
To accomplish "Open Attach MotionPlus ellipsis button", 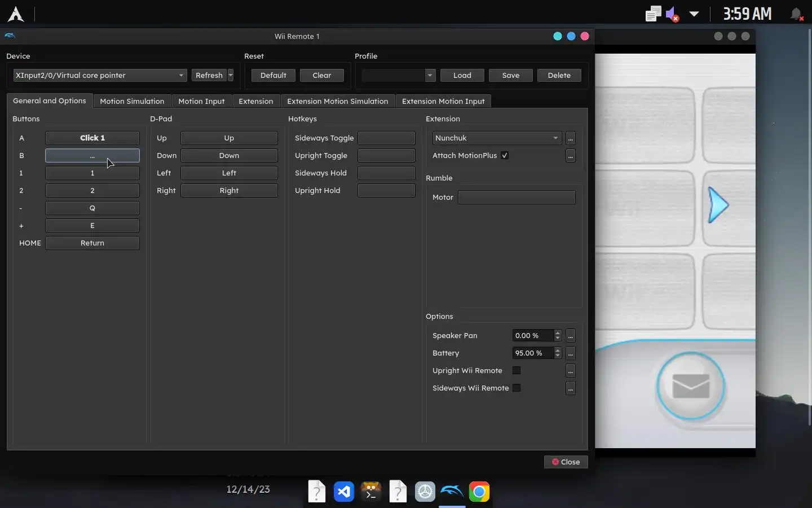I will tap(571, 156).
